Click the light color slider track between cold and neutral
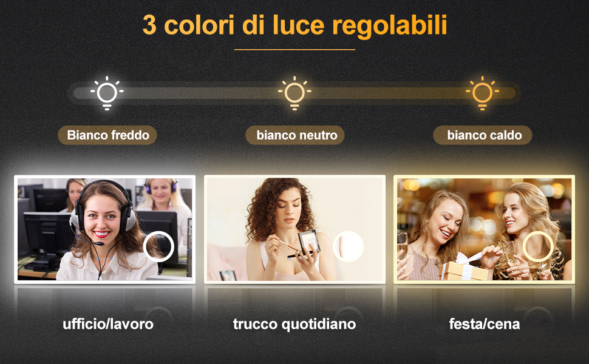This screenshot has height=364, width=589. 201,93
